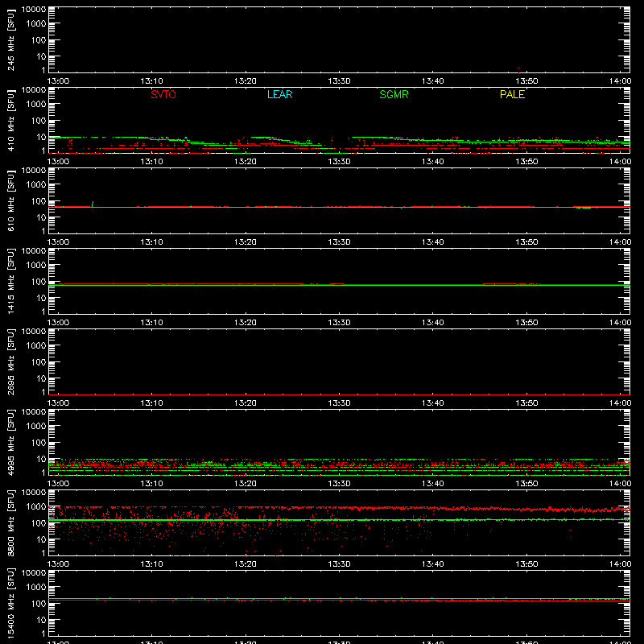Click the 10000 tick label of 245 MHz panel
644x644 pixels.
[x=33, y=10]
